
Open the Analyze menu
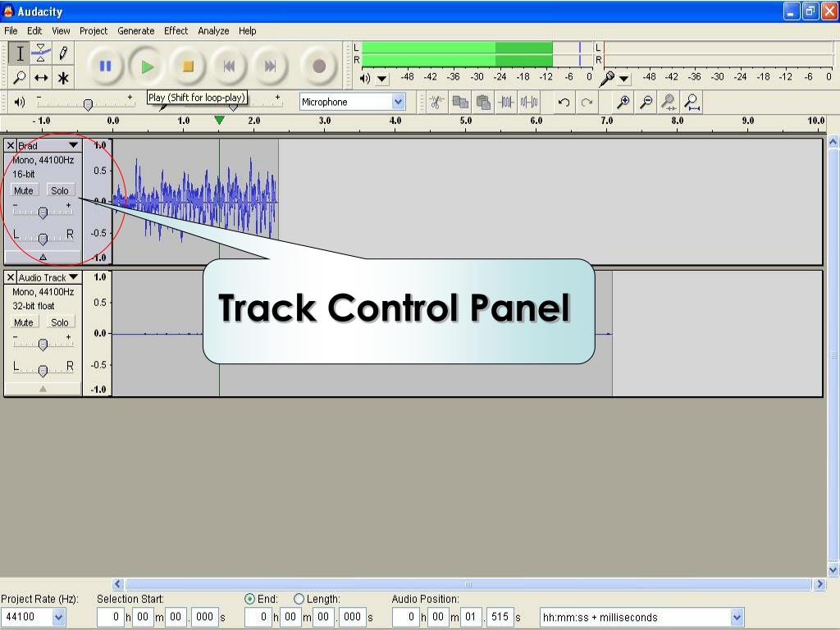[213, 30]
